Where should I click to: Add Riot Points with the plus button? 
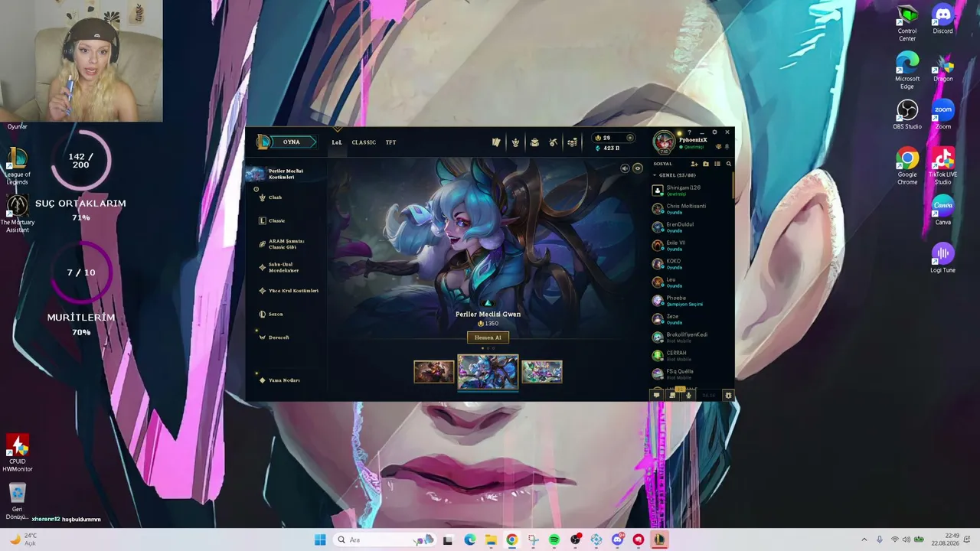(630, 138)
